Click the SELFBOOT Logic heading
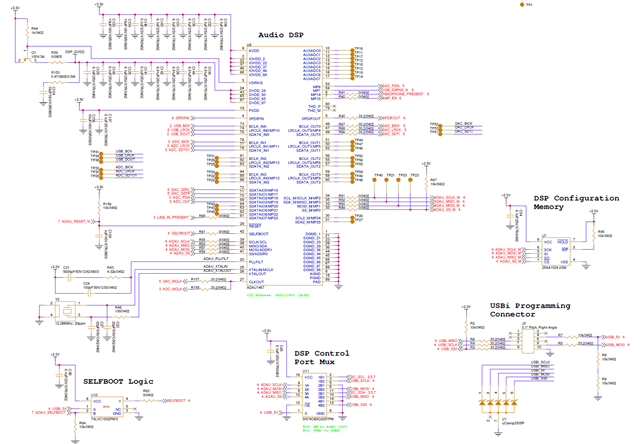 [118, 382]
